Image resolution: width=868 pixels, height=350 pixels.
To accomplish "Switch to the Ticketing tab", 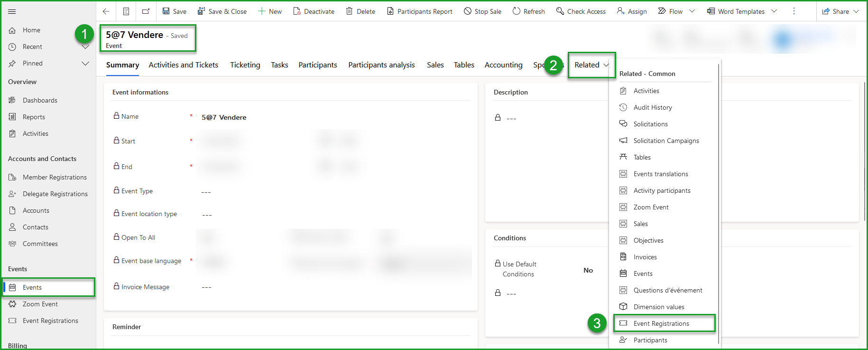I will (245, 65).
